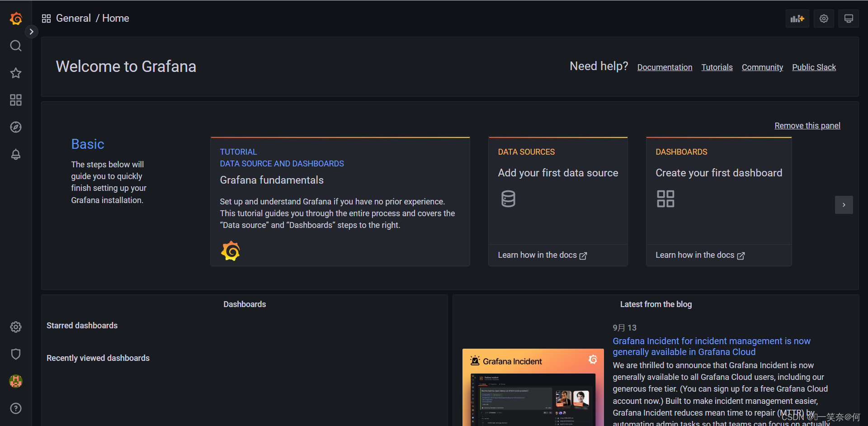Open Dashboard settings gear in top bar
Viewport: 868px width, 426px height.
click(824, 19)
